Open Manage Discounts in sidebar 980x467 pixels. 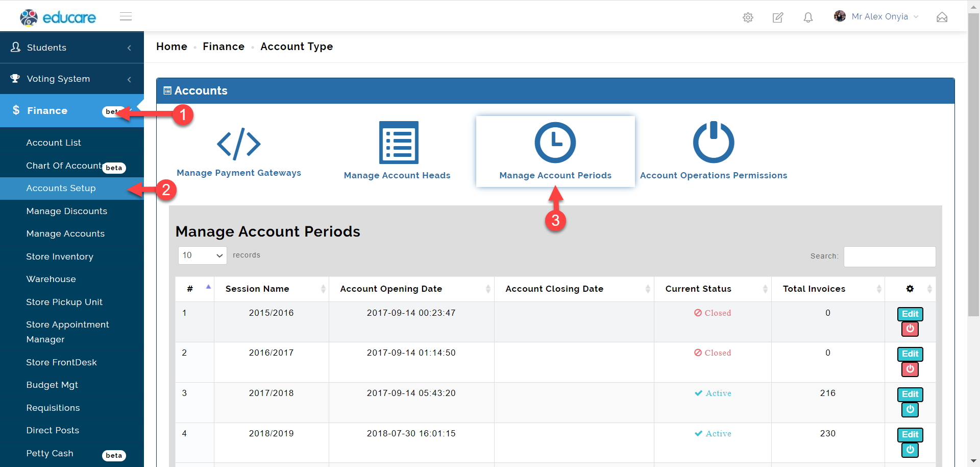pyautogui.click(x=67, y=211)
